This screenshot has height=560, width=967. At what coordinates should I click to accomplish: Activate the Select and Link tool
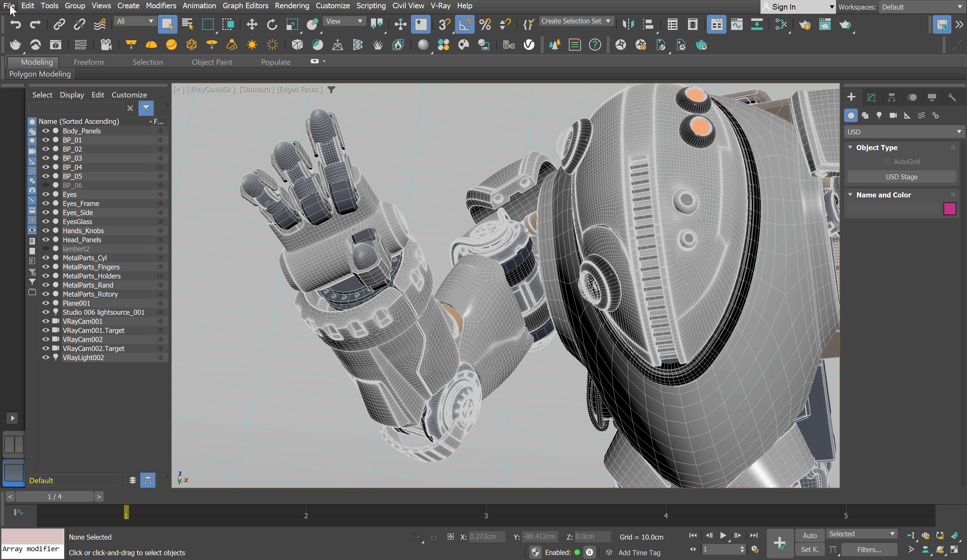(59, 24)
